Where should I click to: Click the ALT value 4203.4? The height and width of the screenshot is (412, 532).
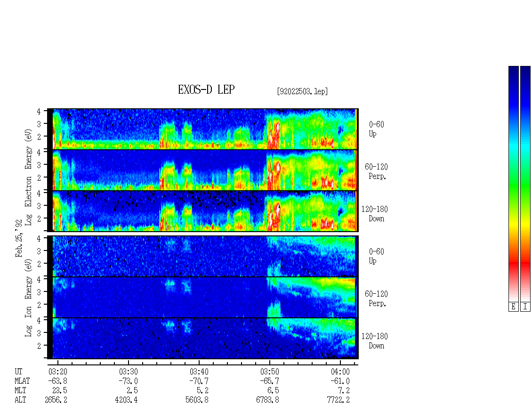(126, 400)
